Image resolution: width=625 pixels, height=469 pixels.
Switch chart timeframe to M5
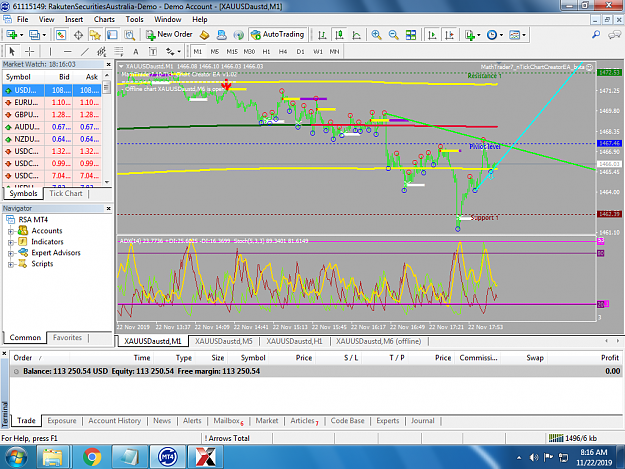click(x=214, y=51)
